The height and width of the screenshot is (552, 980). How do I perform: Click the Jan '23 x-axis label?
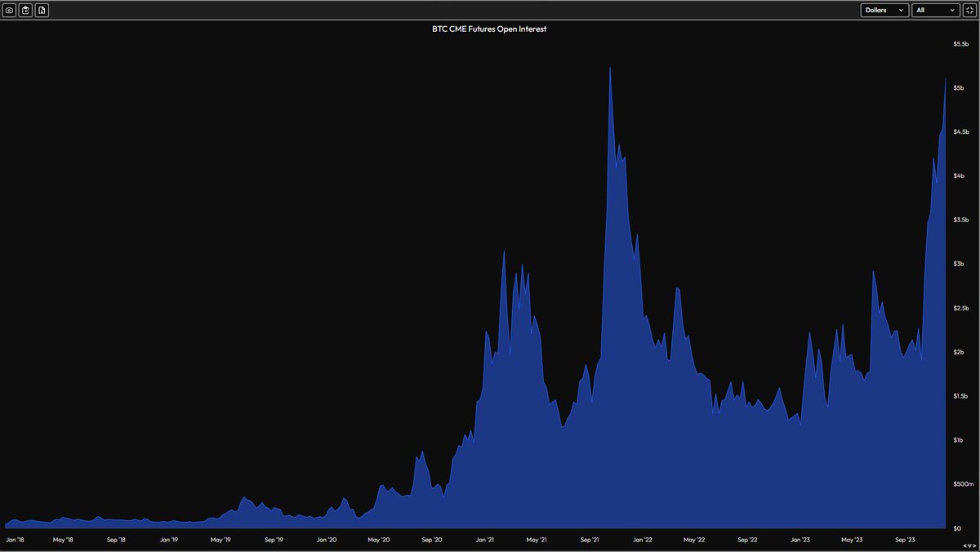tap(800, 540)
